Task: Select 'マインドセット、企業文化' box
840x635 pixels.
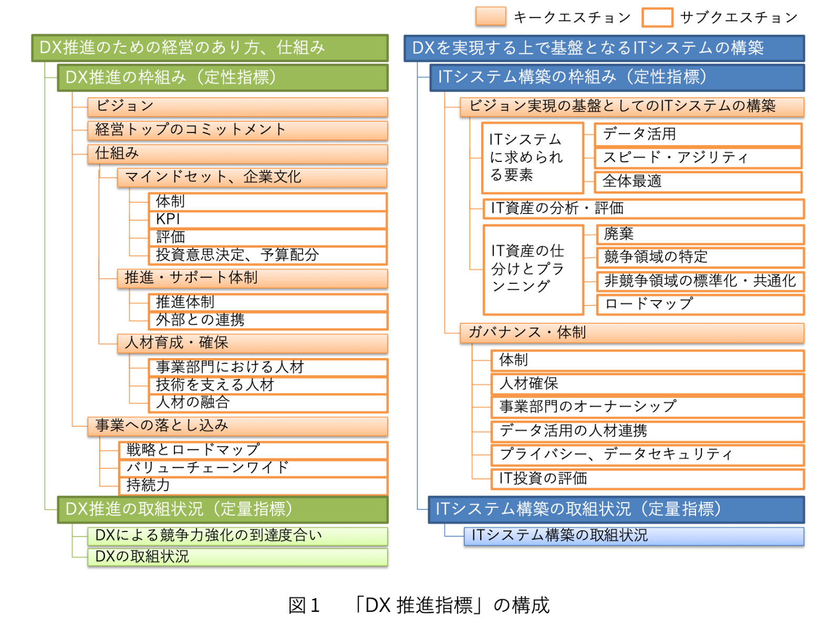Action: tap(252, 178)
